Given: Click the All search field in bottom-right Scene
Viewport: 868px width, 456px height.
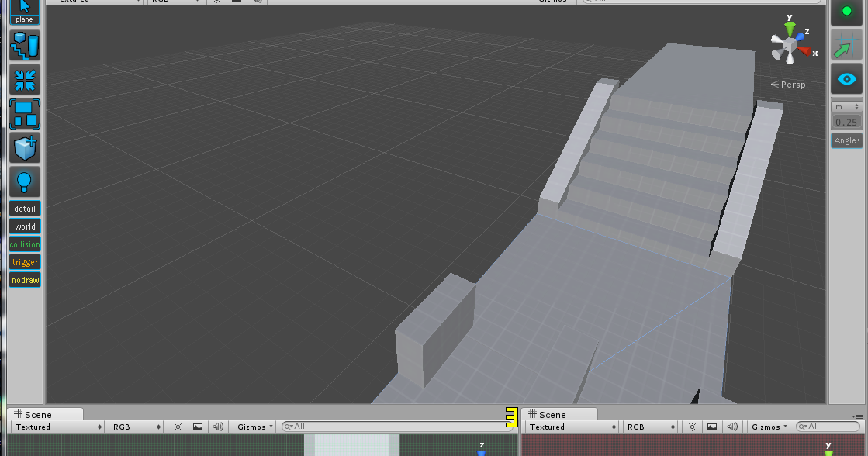Looking at the screenshot, I should point(828,426).
